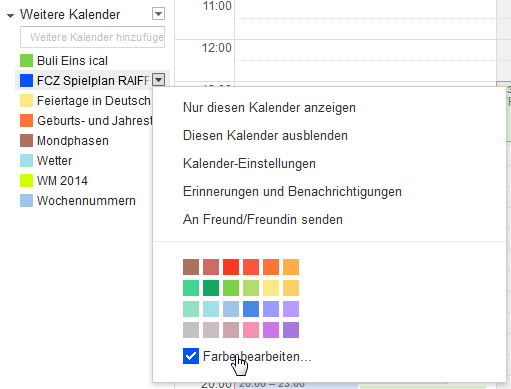Pick the lime yellow-green swatch in second row
This screenshot has height=389, width=511.
click(x=251, y=288)
